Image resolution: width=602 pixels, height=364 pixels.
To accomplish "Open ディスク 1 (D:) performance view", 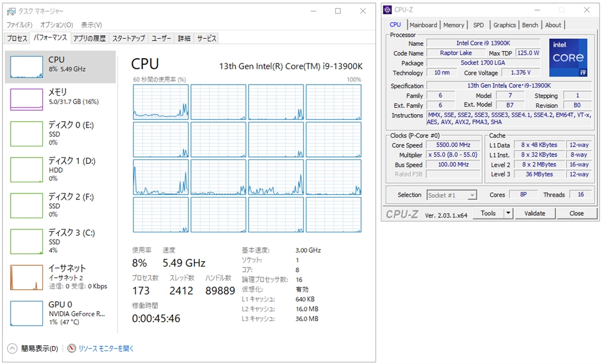I will click(61, 169).
